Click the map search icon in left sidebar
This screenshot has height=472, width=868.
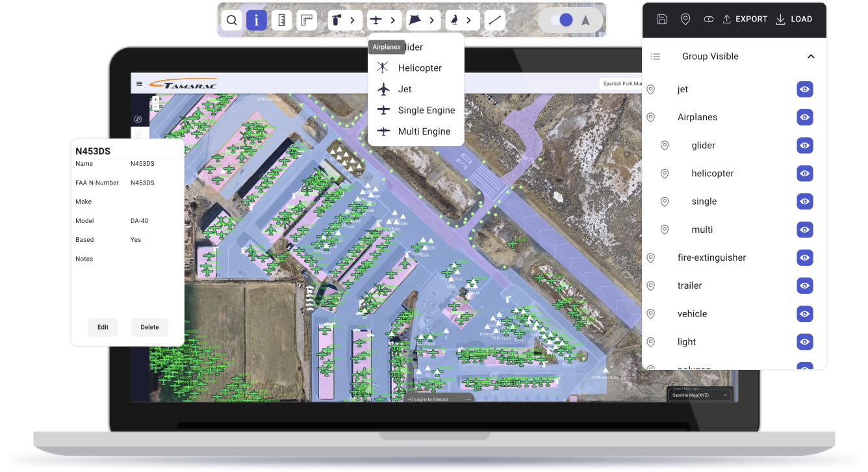click(138, 119)
